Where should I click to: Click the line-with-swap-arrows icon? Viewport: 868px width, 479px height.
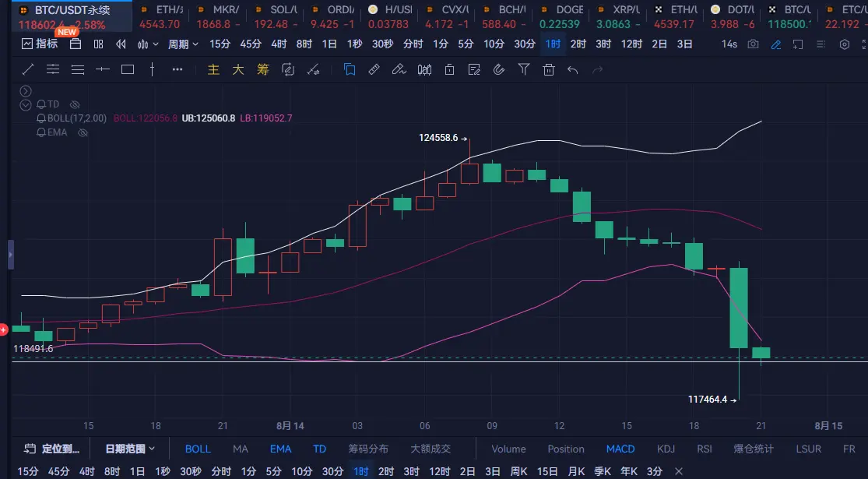coord(313,69)
